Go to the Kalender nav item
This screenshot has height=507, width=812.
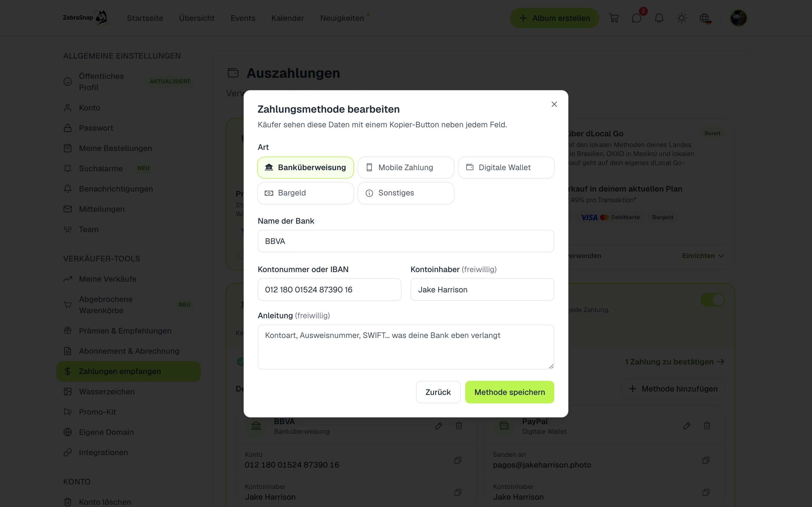(288, 18)
